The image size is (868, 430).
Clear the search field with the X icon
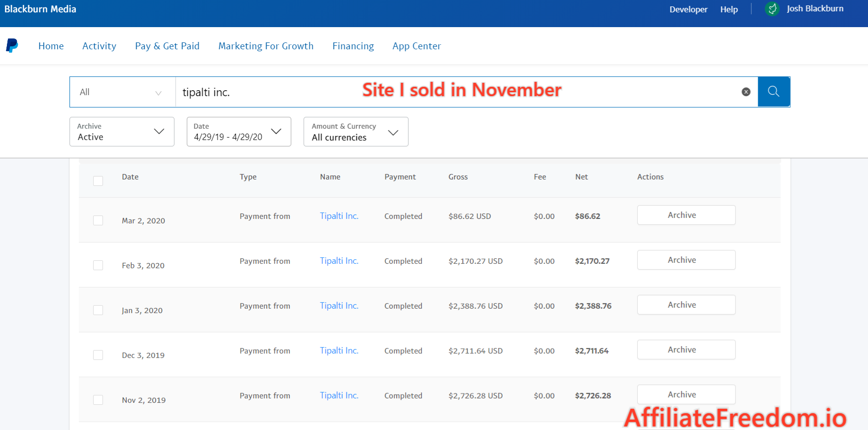point(746,92)
